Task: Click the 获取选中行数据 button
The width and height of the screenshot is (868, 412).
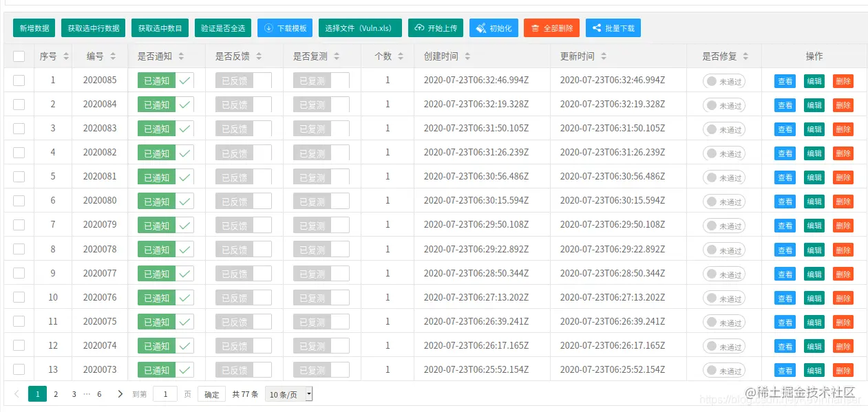Action: click(93, 28)
